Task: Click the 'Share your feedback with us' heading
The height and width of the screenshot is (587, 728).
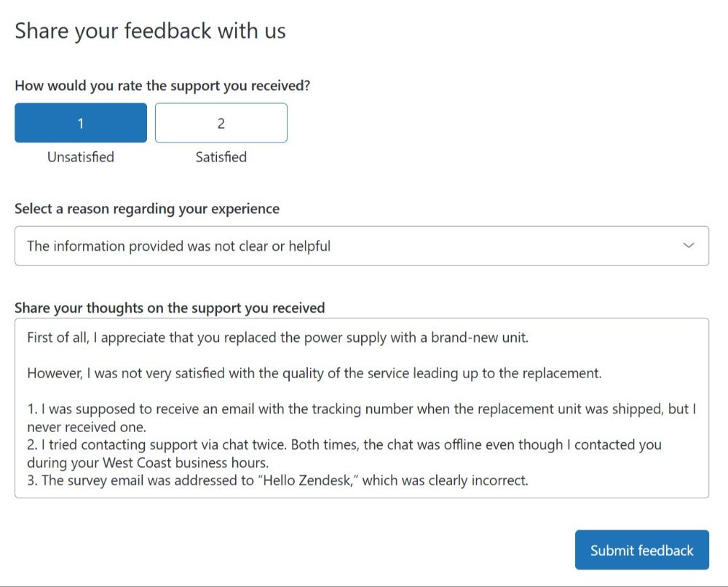Action: click(151, 31)
